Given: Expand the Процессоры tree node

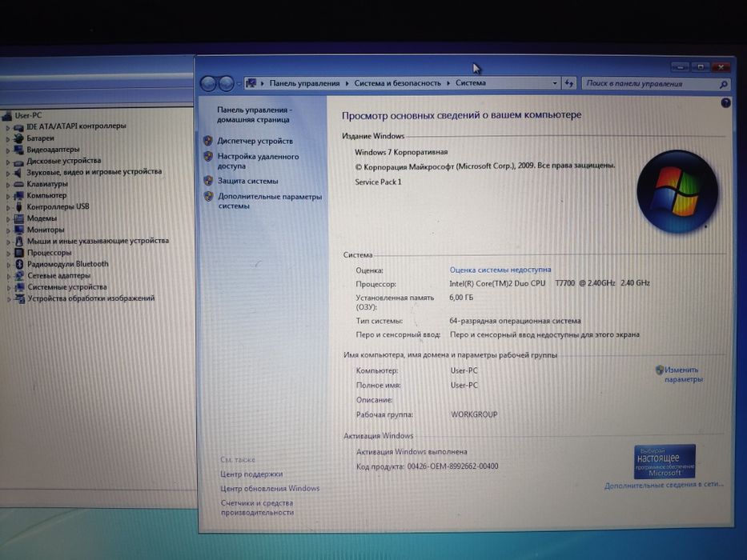Looking at the screenshot, I should coord(8,254).
